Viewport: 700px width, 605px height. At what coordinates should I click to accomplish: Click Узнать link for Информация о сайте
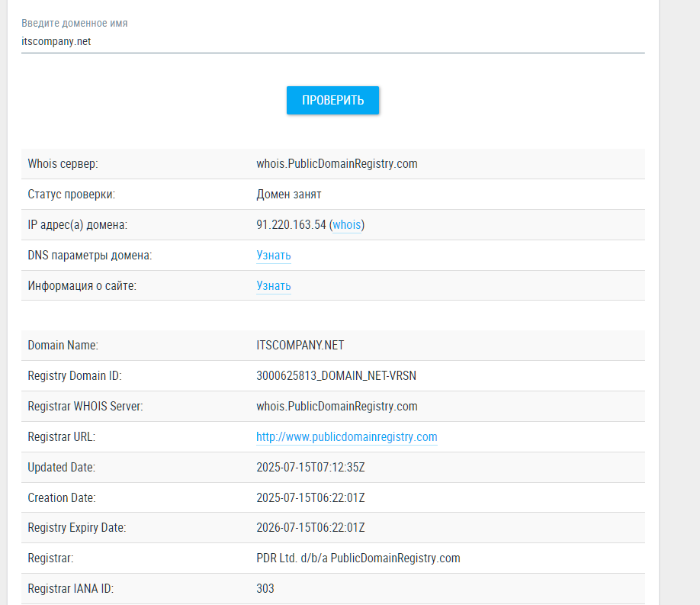click(x=273, y=286)
